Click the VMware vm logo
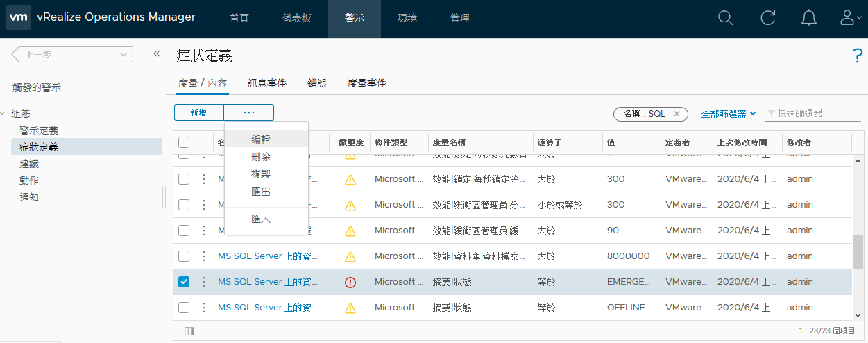868x343 pixels. tap(18, 18)
